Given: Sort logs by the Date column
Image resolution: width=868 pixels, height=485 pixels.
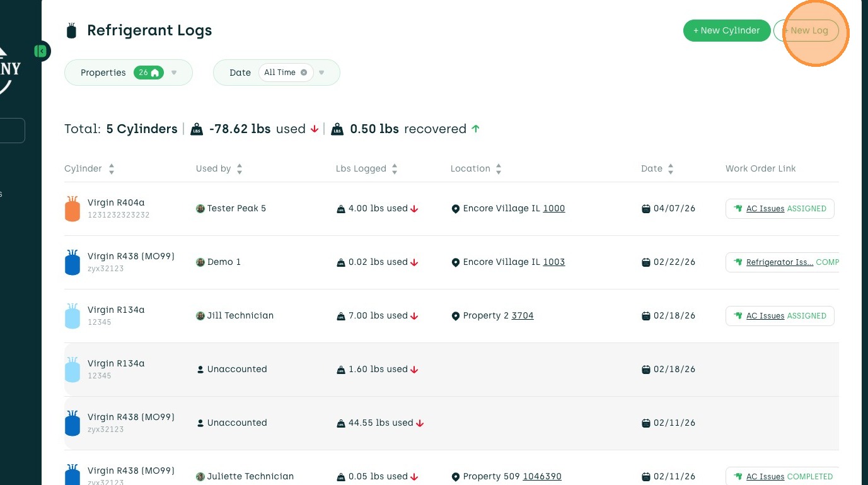Looking at the screenshot, I should pos(671,169).
